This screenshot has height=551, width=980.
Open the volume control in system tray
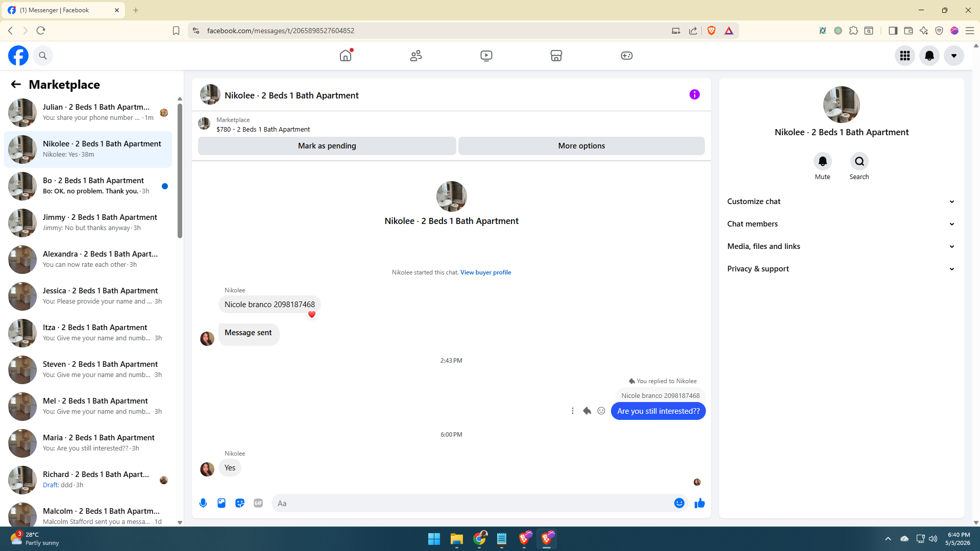coord(933,539)
